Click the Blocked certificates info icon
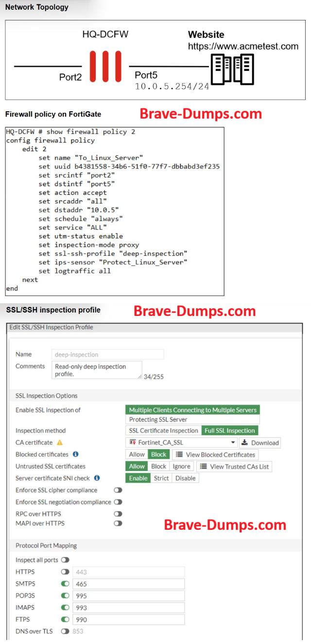The width and height of the screenshot is (311, 644). (76, 454)
